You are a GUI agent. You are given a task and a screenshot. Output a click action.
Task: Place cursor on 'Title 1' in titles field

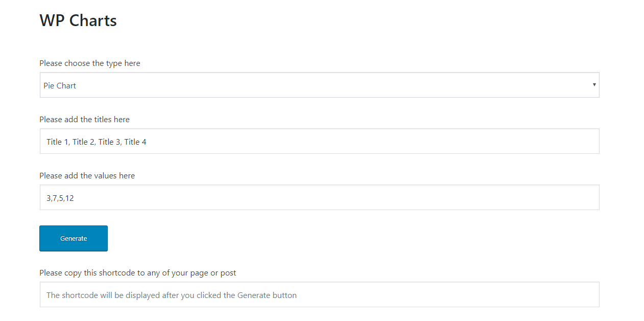(x=57, y=142)
